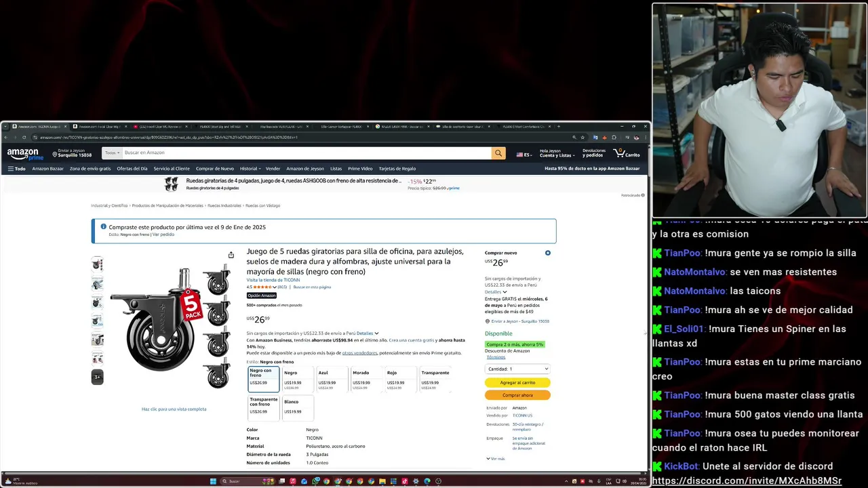Viewport: 868px width, 488px height.
Task: Open Servicio al Cliente nav item
Action: point(172,169)
